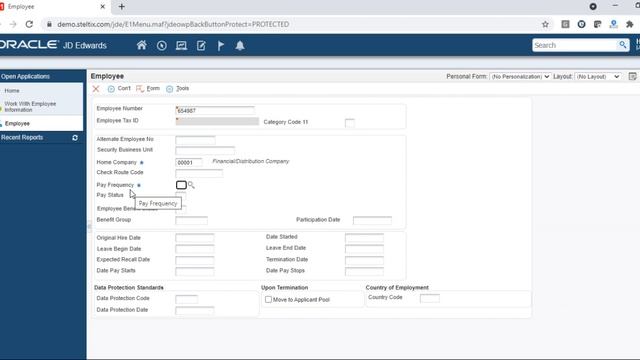Viewport: 640px width, 360px height.
Task: Click the Benefit Group field
Action: (191, 220)
